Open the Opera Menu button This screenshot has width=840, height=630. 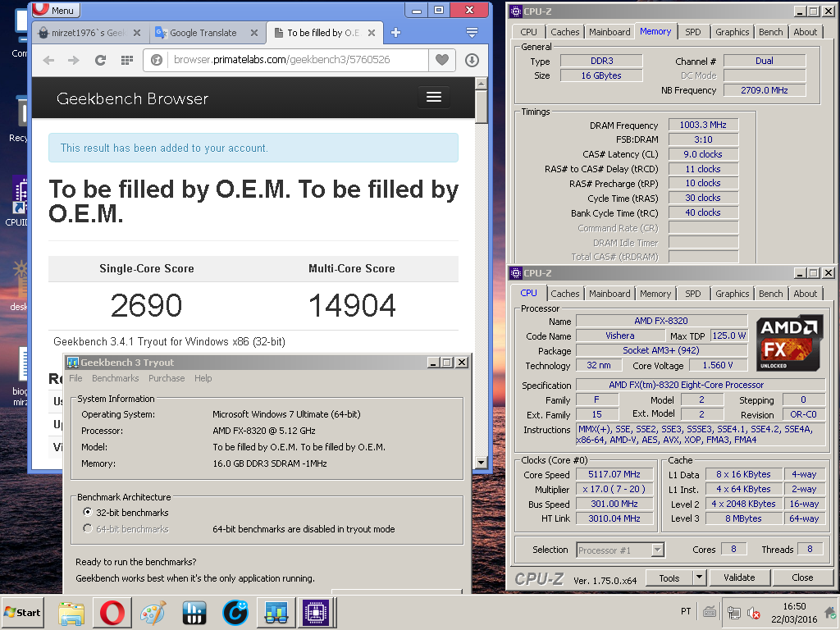click(57, 10)
